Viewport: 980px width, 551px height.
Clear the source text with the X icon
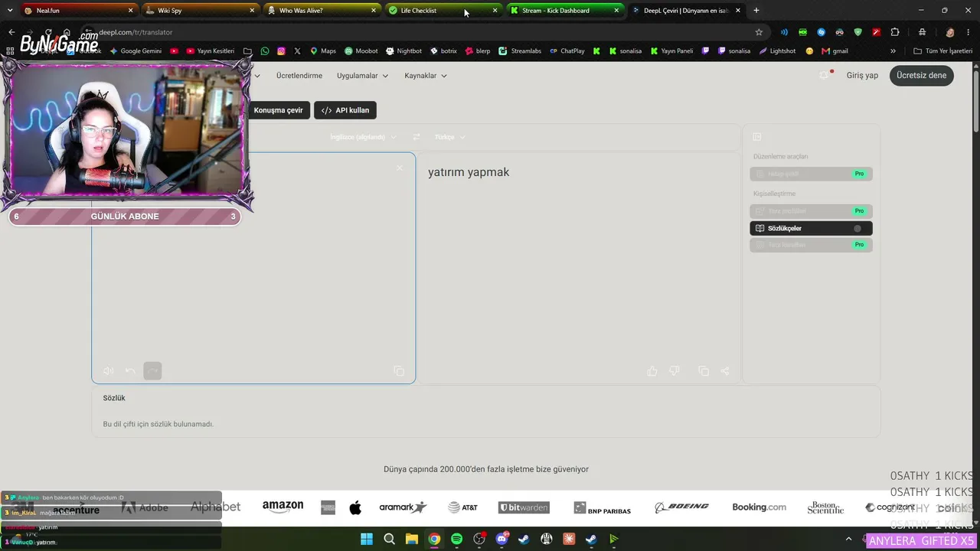(x=399, y=168)
